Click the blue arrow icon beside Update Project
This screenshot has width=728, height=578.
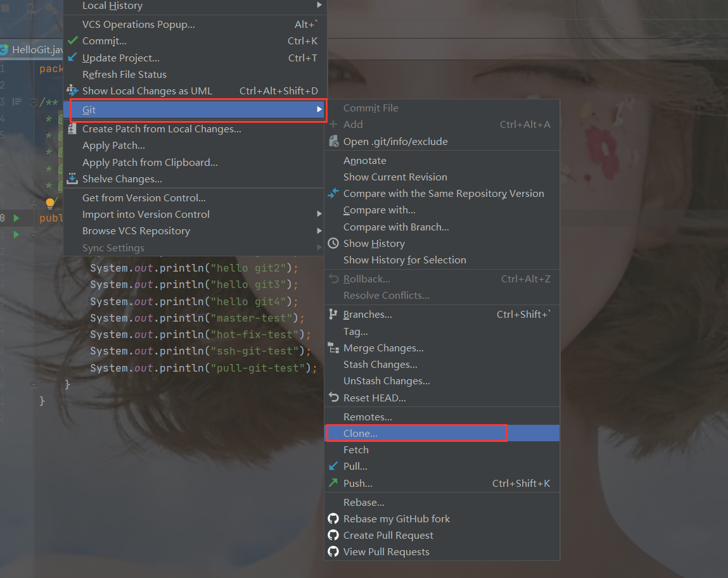[x=72, y=58]
